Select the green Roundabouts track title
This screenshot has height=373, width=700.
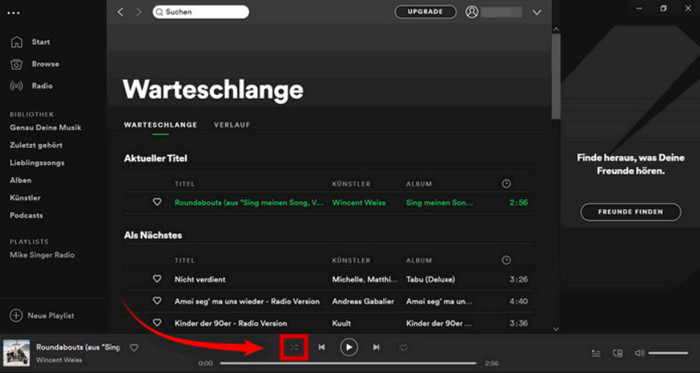249,203
